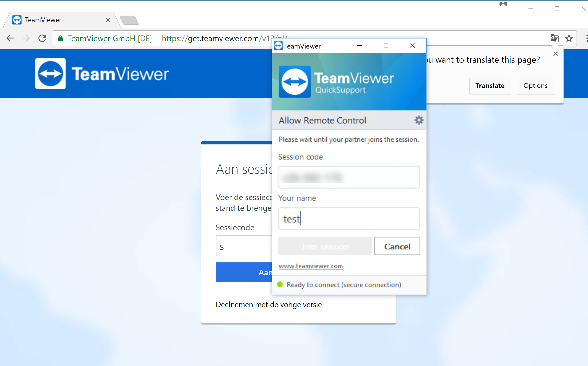
Task: Open the www.teamviewer.com link
Action: [310, 266]
